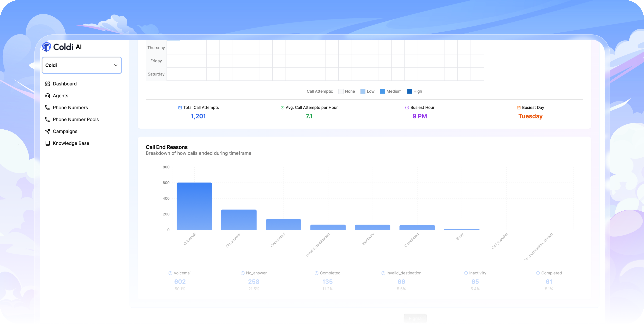Screen dimensions: 644x324
Task: Click the Agents headset icon
Action: (48, 96)
